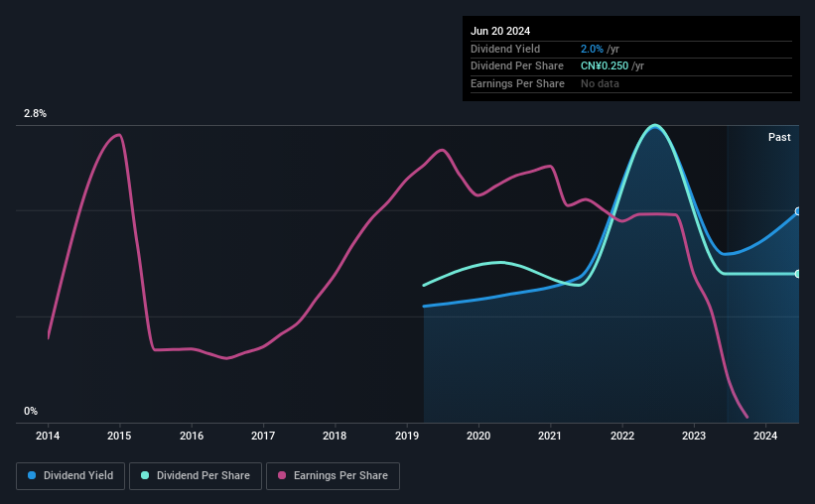
Task: Click the pink Earnings Per Share legend dot
Action: click(282, 475)
